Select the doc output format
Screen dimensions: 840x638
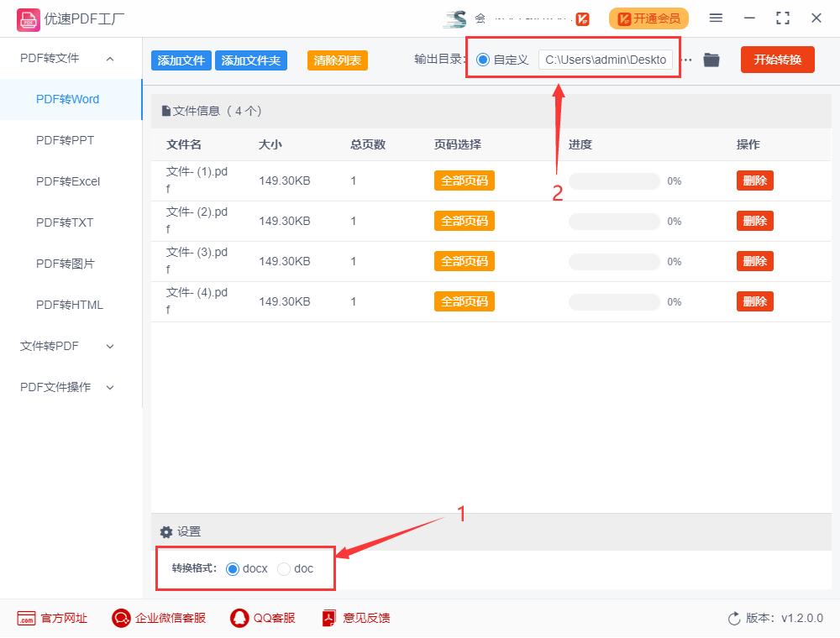point(283,568)
